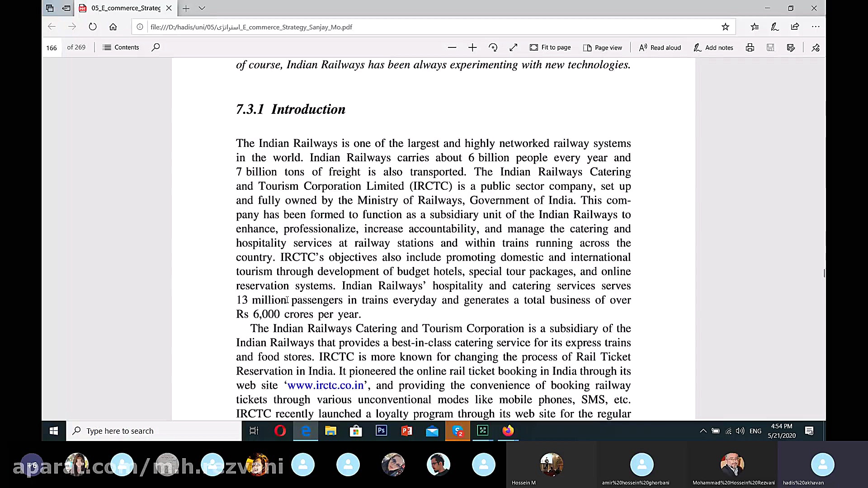The height and width of the screenshot is (488, 868).
Task: Save the PDF (disk icon)
Action: coord(770,47)
